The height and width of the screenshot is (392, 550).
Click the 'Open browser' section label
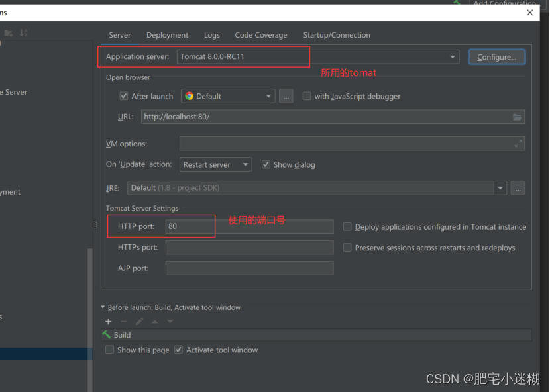click(x=128, y=77)
